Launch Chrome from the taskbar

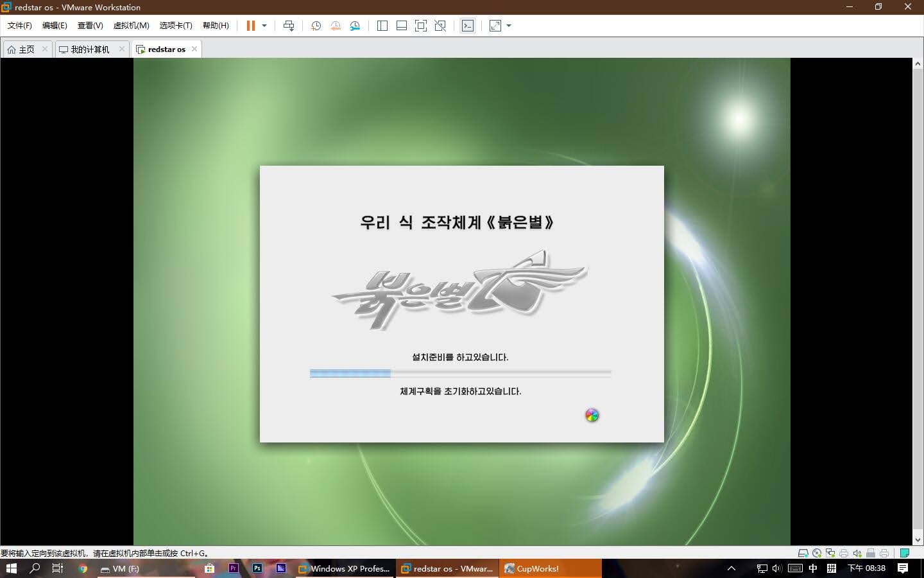(83, 568)
